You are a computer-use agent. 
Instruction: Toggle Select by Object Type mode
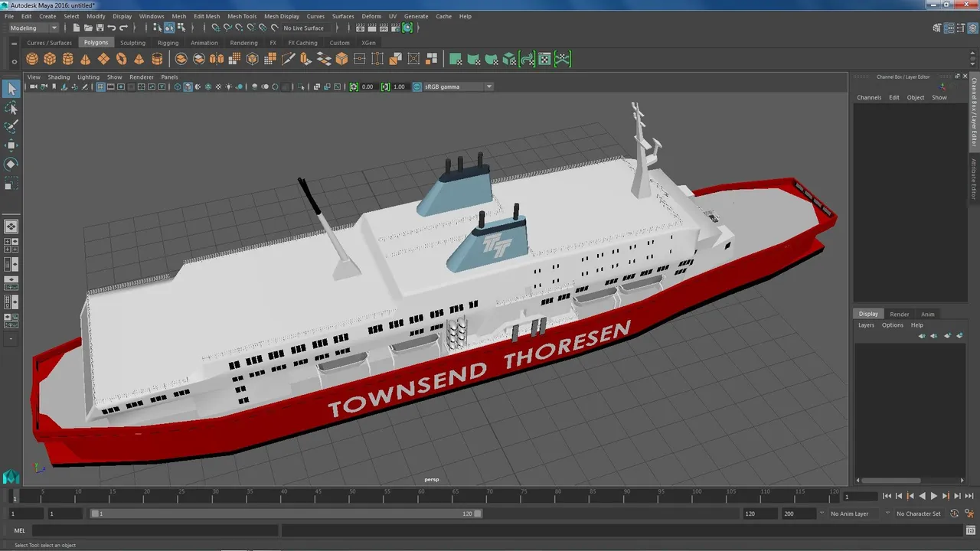pyautogui.click(x=169, y=28)
